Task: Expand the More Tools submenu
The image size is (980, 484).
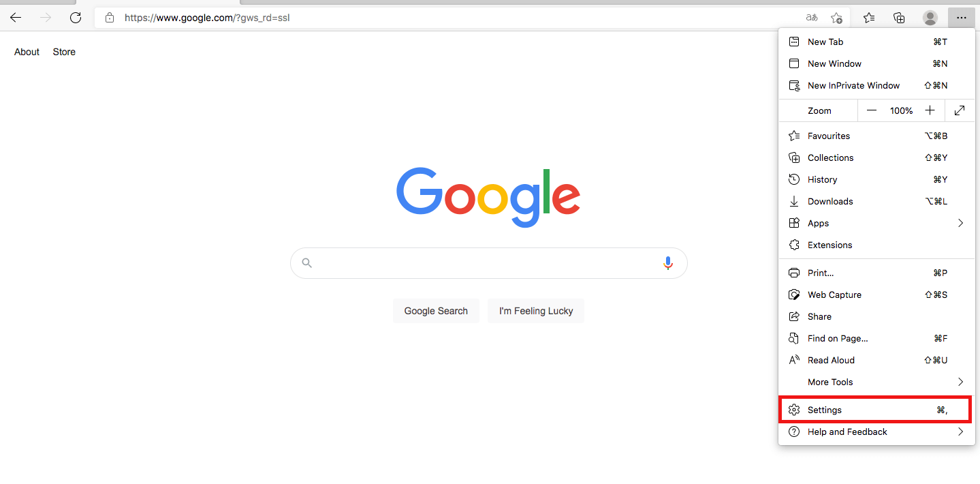Action: point(878,382)
